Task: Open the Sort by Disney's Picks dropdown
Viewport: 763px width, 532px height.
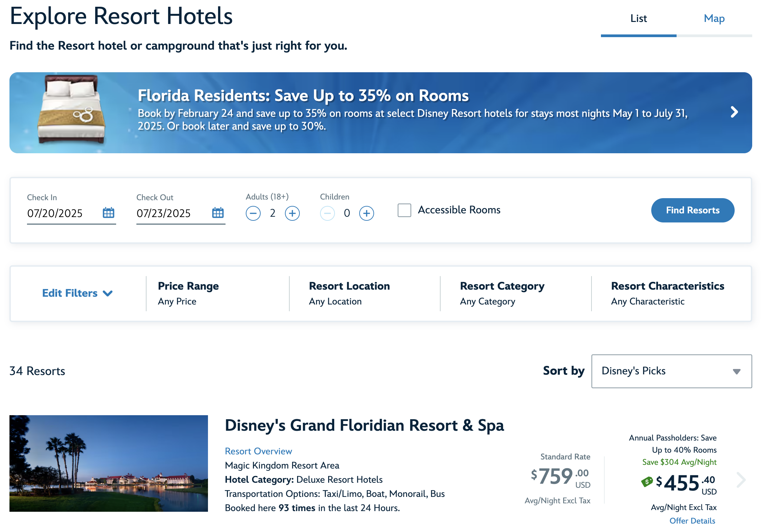Action: (672, 371)
